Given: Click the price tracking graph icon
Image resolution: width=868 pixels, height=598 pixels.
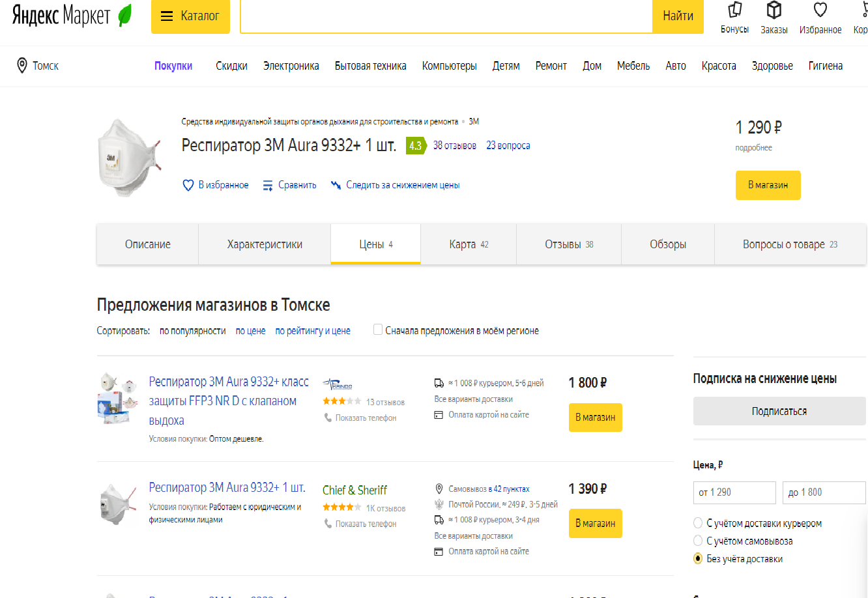Looking at the screenshot, I should pos(336,186).
